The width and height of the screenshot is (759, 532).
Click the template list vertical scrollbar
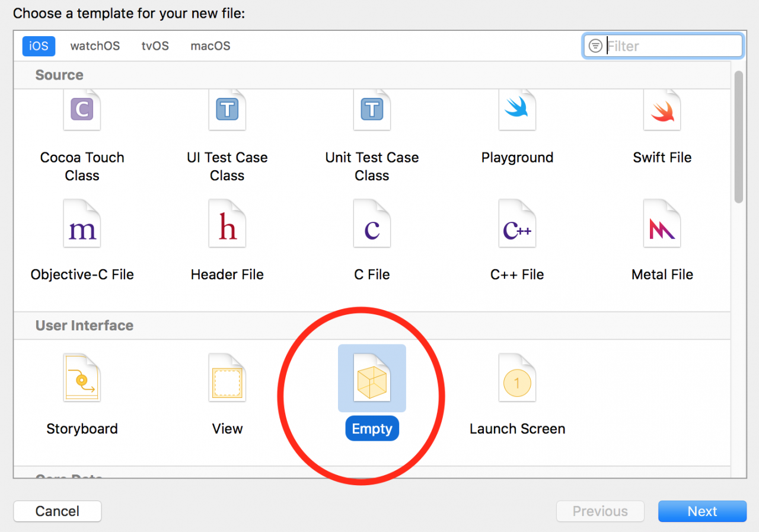point(738,136)
